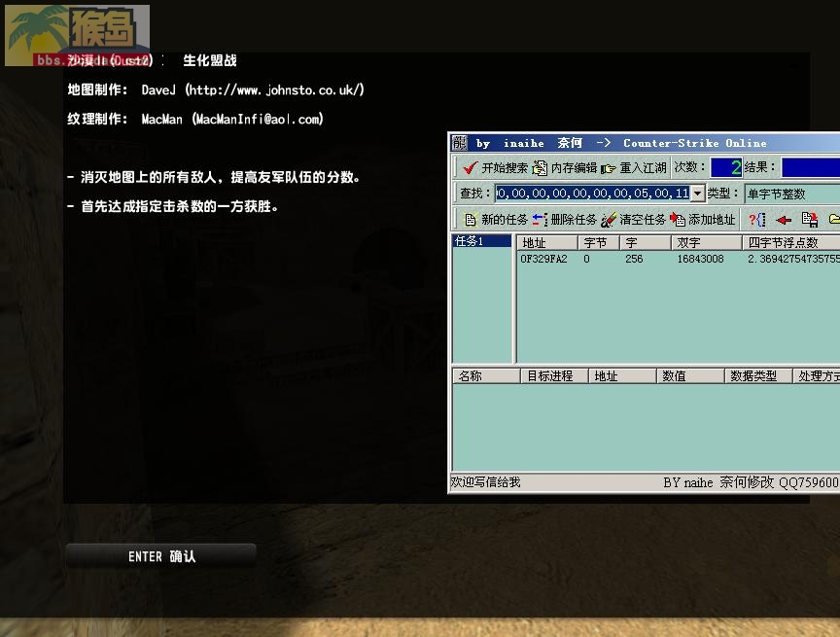Click the 处理方式 column header

pos(817,376)
